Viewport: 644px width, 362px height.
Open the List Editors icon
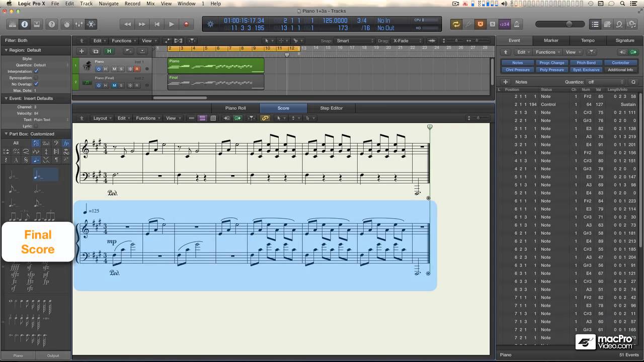click(x=595, y=24)
